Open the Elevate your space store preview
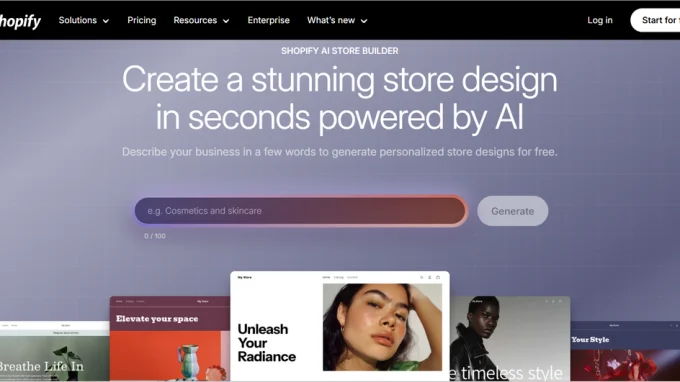Viewport: 680px width, 382px height. pyautogui.click(x=170, y=339)
